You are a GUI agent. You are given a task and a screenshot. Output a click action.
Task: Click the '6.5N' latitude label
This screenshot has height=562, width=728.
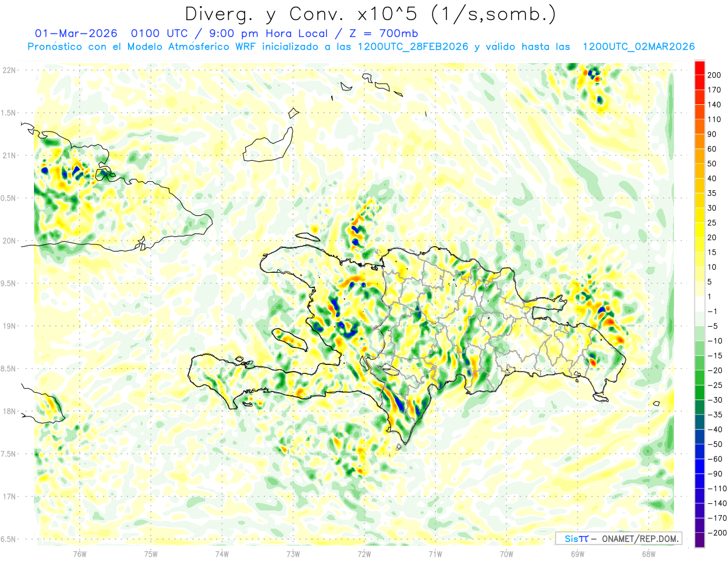coord(8,539)
